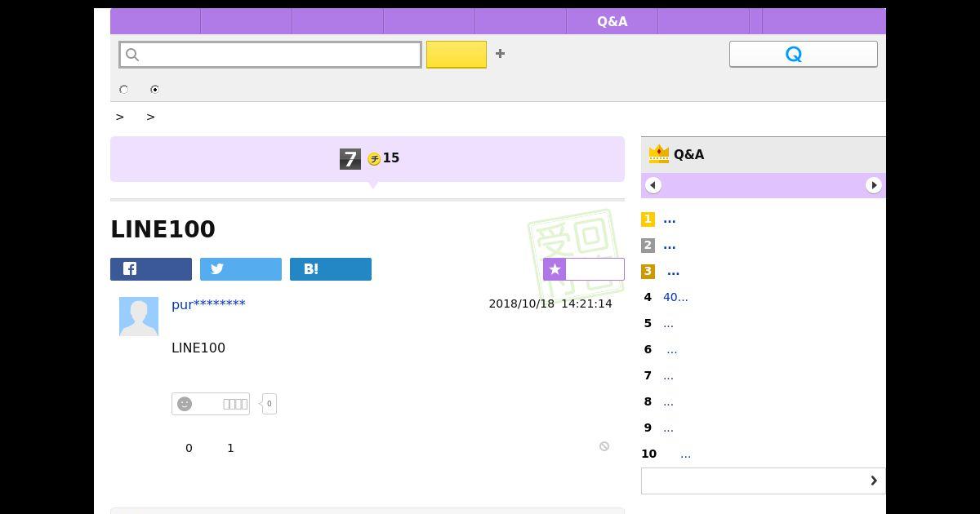The image size is (980, 514).
Task: Click the LINE100 question body text
Action: 198,348
